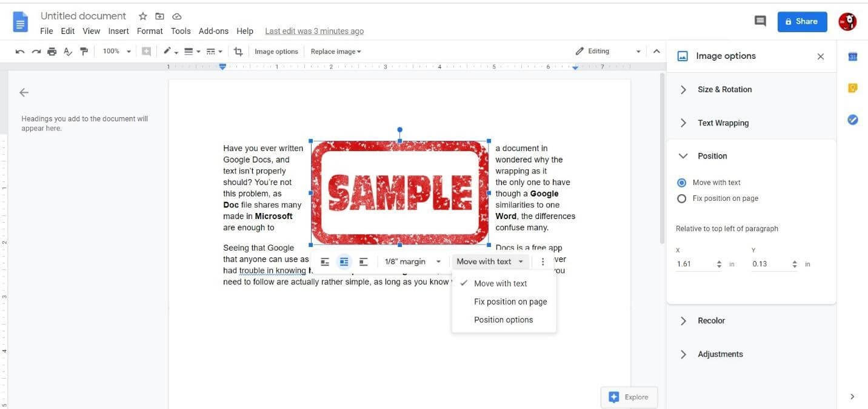Image resolution: width=868 pixels, height=409 pixels.
Task: Open Google Keep in the side panel
Action: point(852,88)
